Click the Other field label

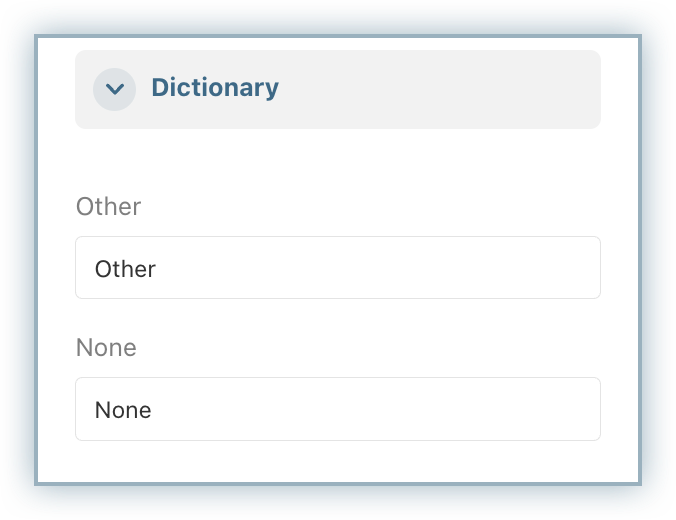point(108,207)
